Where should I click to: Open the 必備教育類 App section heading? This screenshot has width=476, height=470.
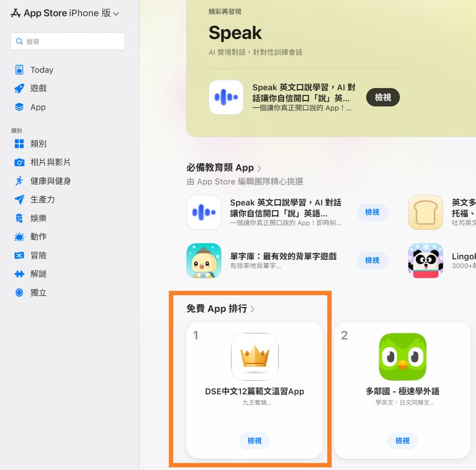click(x=220, y=167)
